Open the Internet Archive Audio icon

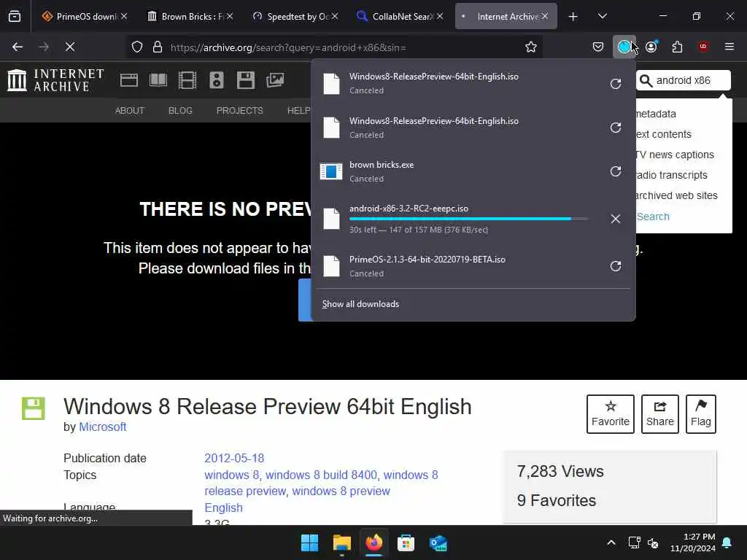pyautogui.click(x=216, y=80)
